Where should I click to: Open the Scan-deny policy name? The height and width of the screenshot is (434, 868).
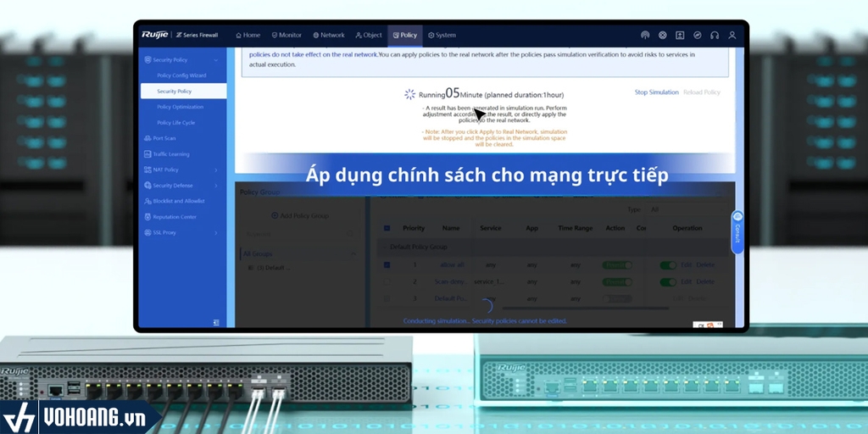point(449,281)
